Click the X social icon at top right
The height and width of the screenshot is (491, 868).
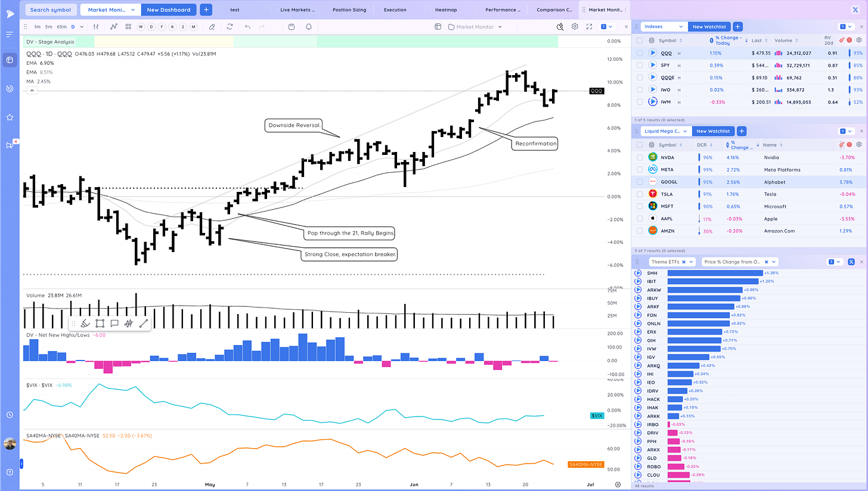coord(856,10)
